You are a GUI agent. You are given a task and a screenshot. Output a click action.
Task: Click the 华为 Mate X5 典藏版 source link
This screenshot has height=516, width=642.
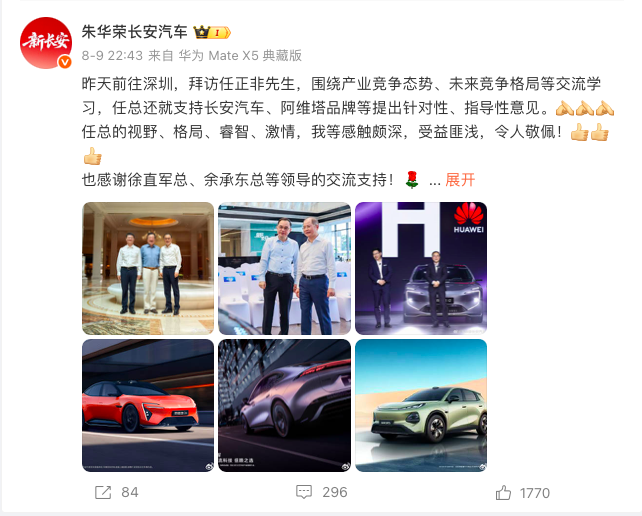click(x=240, y=55)
